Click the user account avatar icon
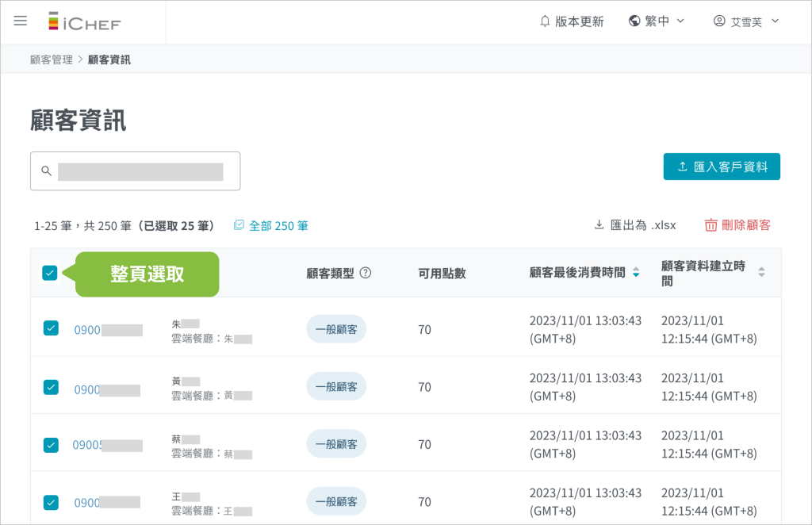The width and height of the screenshot is (812, 525). pyautogui.click(x=719, y=21)
